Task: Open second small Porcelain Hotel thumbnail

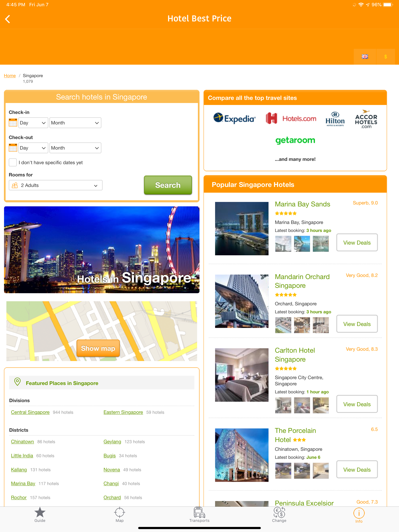Action: tap(302, 471)
